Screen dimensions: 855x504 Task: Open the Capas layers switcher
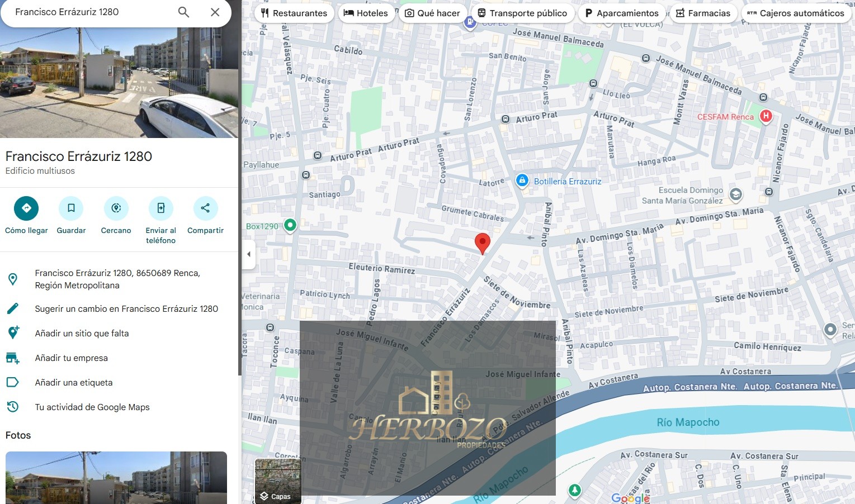tap(278, 481)
